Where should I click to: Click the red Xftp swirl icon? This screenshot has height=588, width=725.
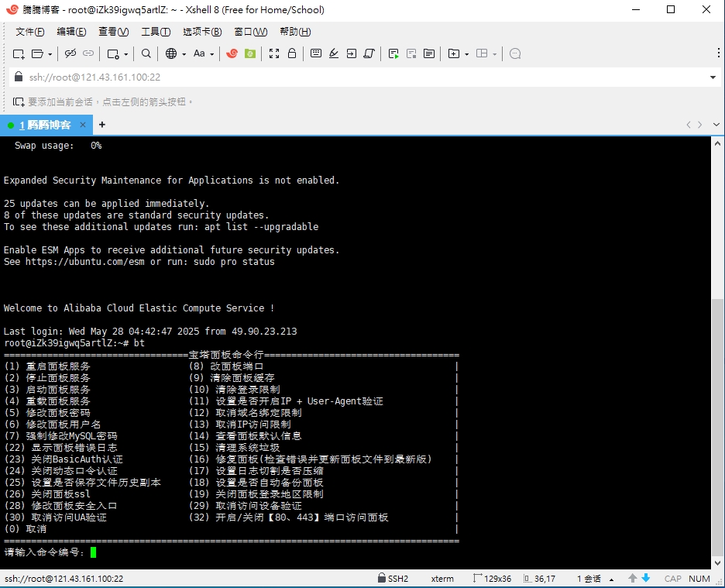(x=232, y=53)
